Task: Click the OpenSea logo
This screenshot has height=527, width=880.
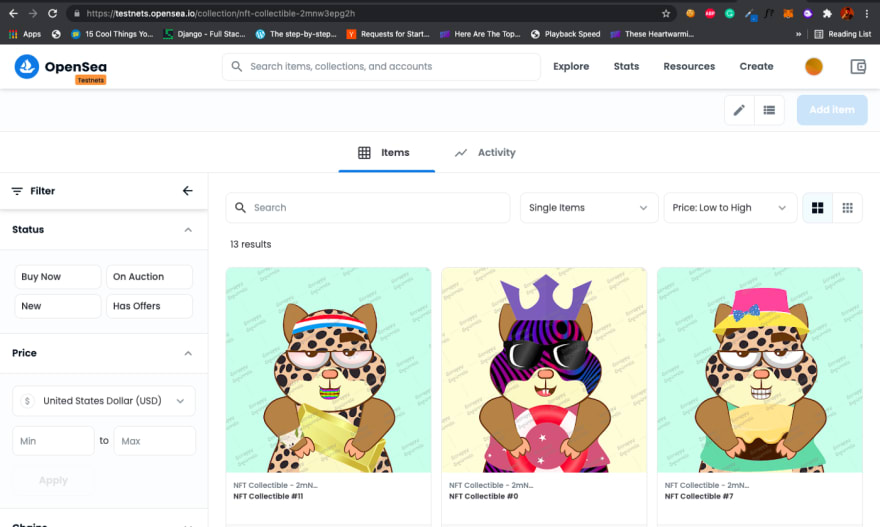Action: tap(60, 67)
